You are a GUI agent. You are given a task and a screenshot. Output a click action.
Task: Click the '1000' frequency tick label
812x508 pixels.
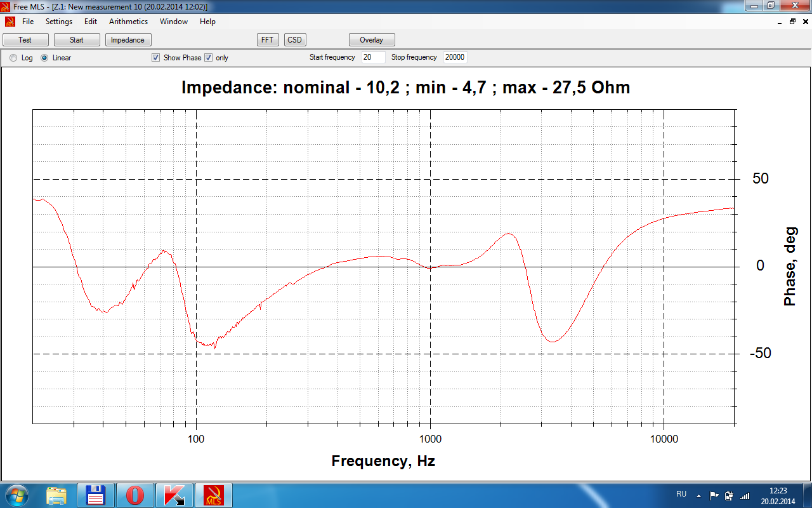(430, 439)
